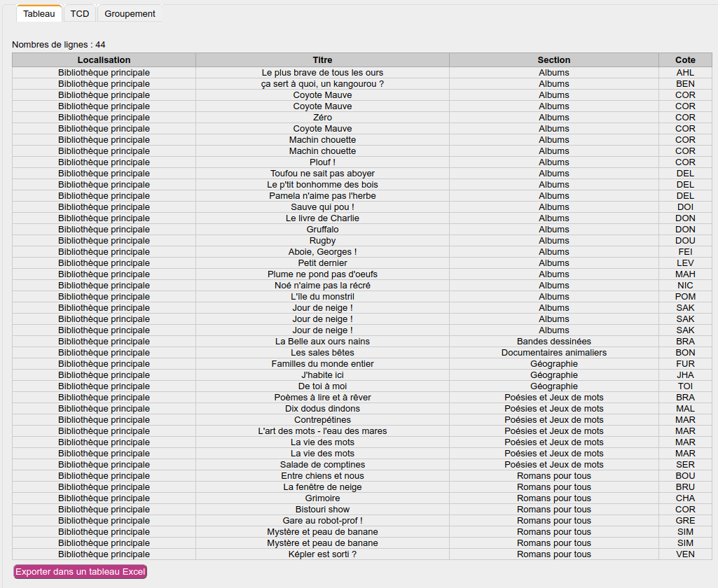Switch to the TCD tab
Image resolution: width=718 pixels, height=588 pixels.
(78, 13)
